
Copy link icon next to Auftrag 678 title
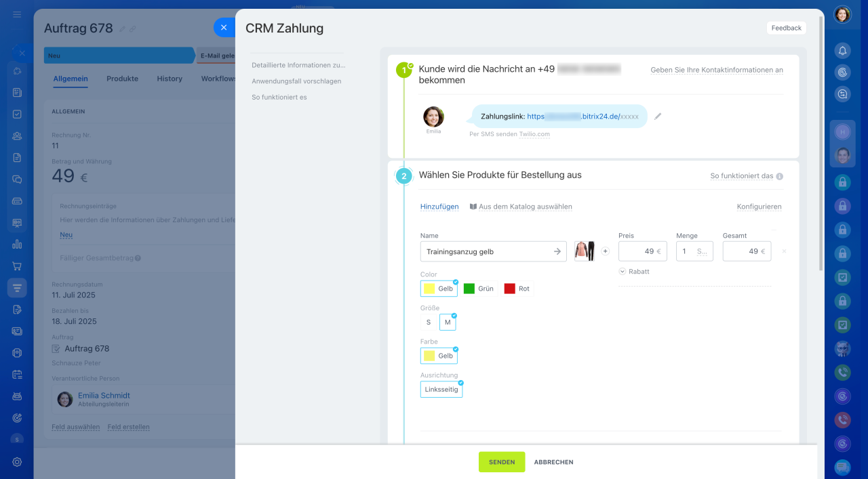(133, 28)
